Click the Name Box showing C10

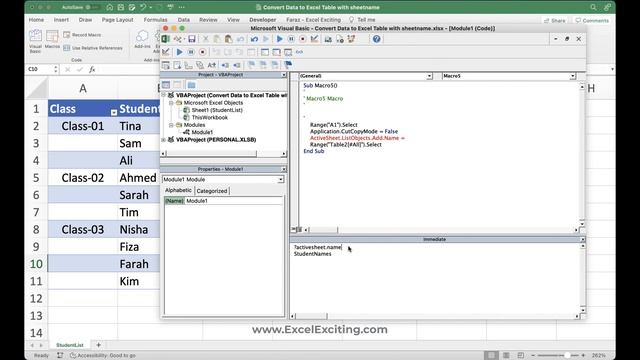[x=40, y=69]
